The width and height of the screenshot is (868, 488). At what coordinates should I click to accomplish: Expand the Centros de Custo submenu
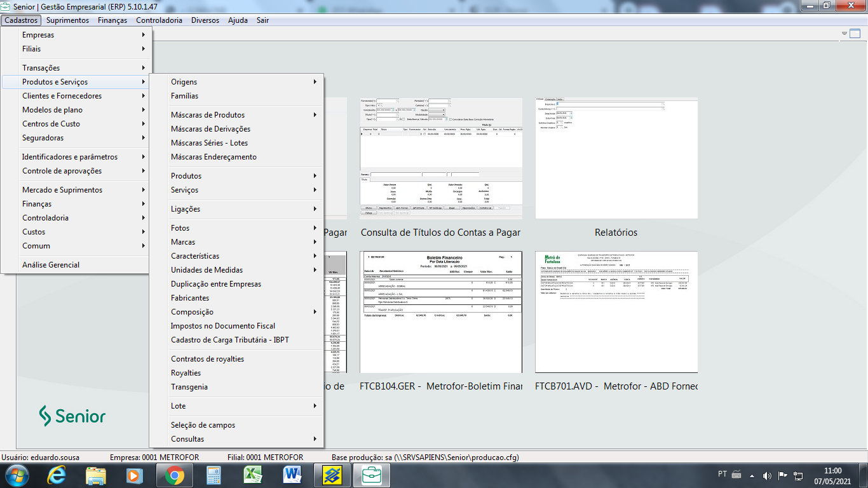[76, 124]
